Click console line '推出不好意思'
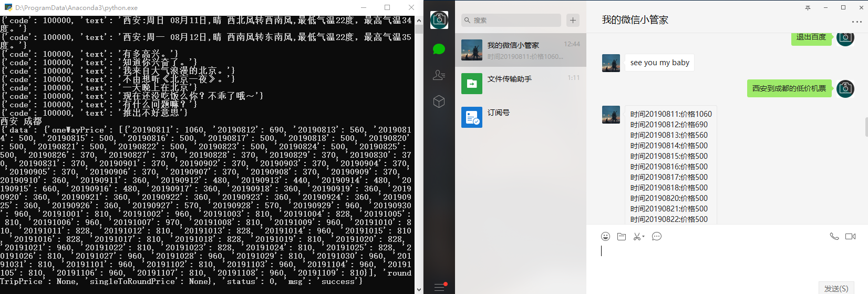The image size is (868, 294). coord(95,113)
